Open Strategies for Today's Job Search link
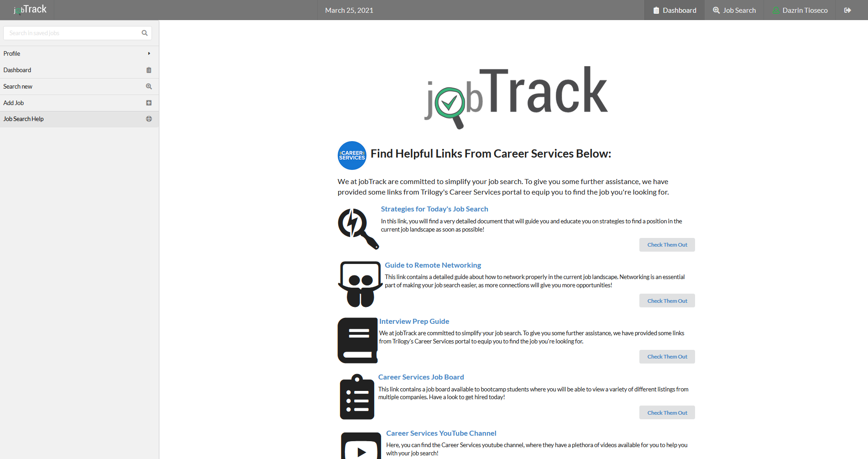Screen dimensions: 868x459 [x=434, y=209]
